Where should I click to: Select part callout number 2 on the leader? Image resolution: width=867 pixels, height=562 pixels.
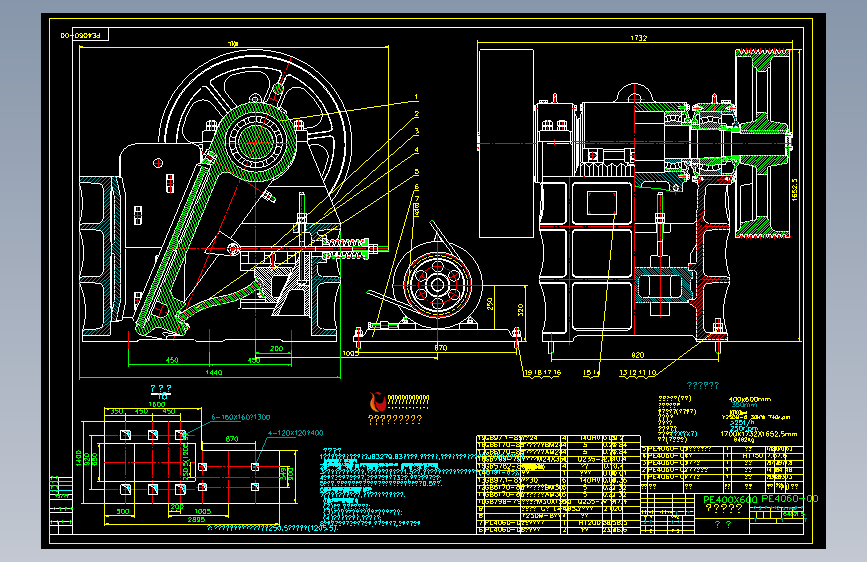[416, 115]
